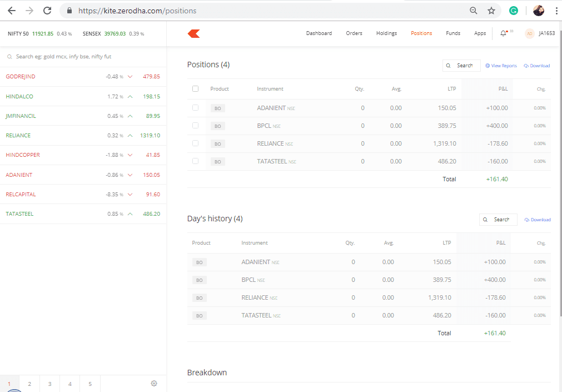Open the Holdings tab
Screen dimensions: 562x392
point(387,33)
